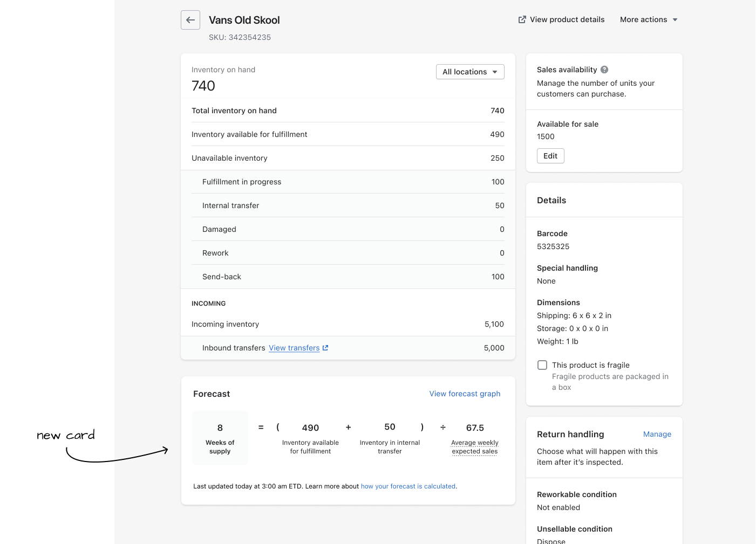Image resolution: width=756 pixels, height=544 pixels.
Task: Check the This product is fragile box
Action: coord(542,365)
